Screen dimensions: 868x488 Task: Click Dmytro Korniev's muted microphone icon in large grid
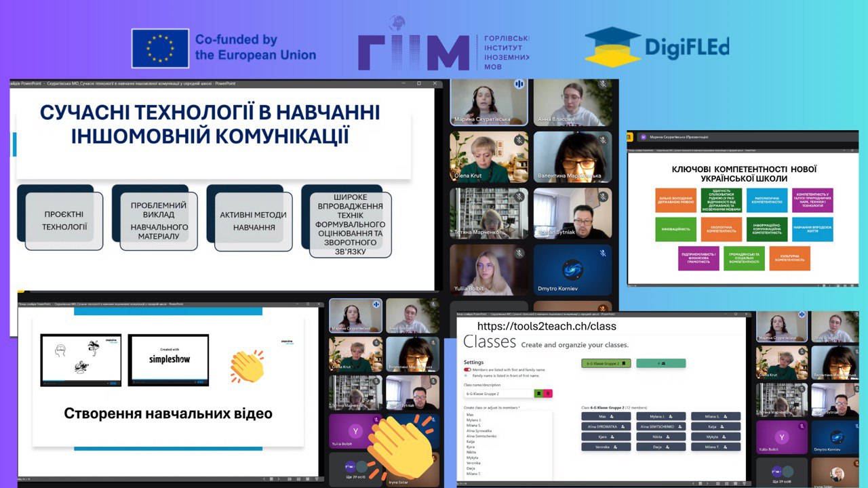(x=603, y=253)
